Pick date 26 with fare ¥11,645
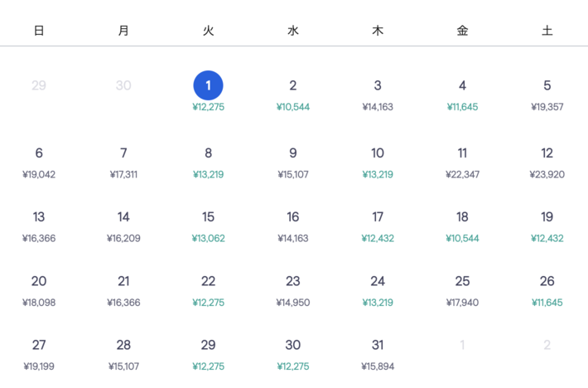 pyautogui.click(x=547, y=290)
